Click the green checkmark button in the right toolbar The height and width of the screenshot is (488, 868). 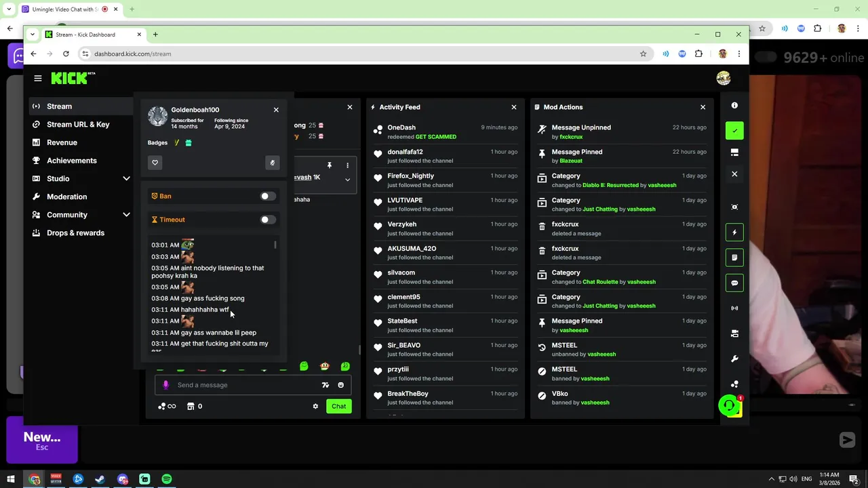(x=734, y=131)
